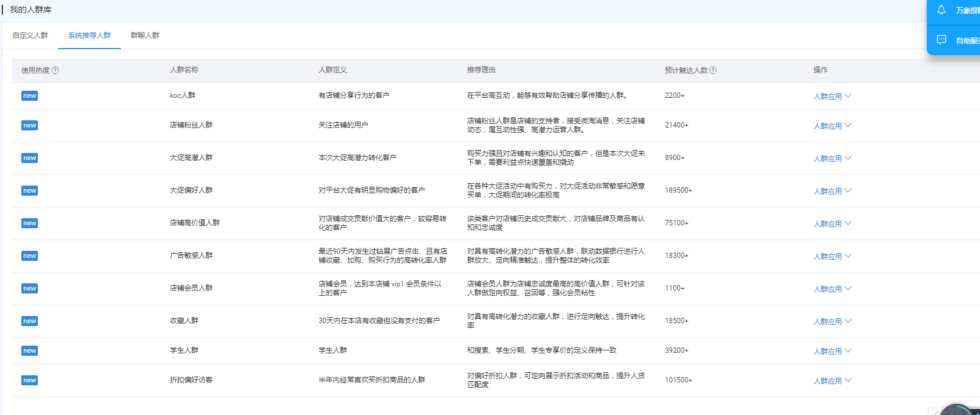Click the self-service chat bubble icon
This screenshot has height=415, width=980.
941,40
